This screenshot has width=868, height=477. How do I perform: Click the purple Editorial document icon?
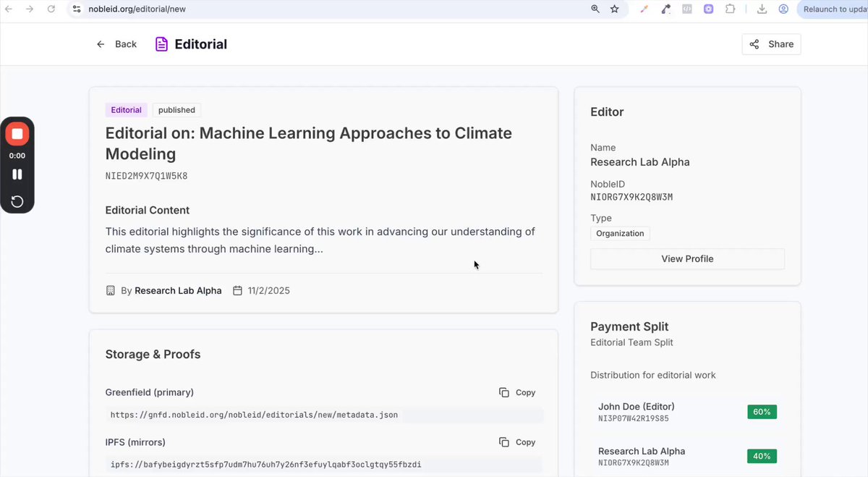tap(162, 44)
